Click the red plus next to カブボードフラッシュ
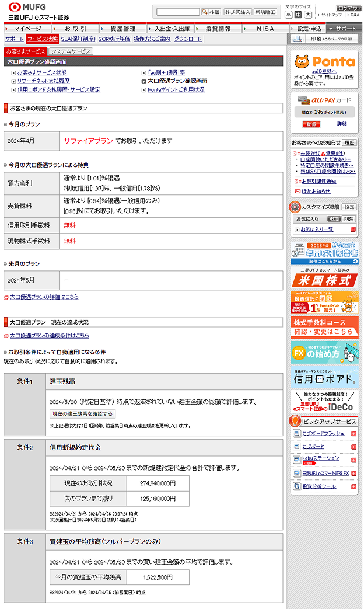Screen dimensions: 364x609 (x=353, y=434)
